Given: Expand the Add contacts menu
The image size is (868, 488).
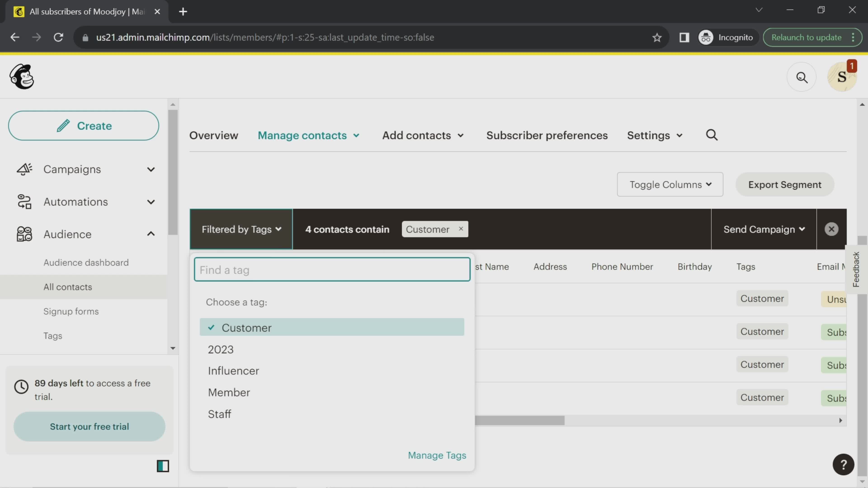Looking at the screenshot, I should coord(423,135).
